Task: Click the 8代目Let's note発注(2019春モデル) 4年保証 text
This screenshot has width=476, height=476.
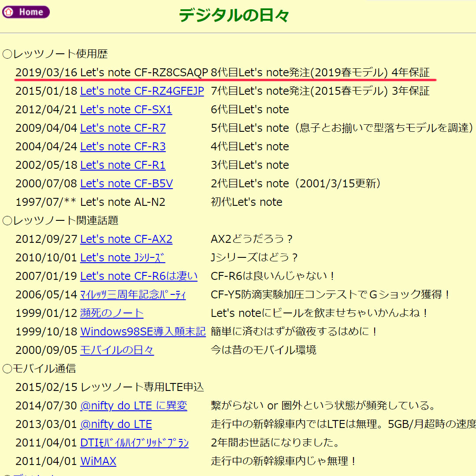Action: [320, 73]
